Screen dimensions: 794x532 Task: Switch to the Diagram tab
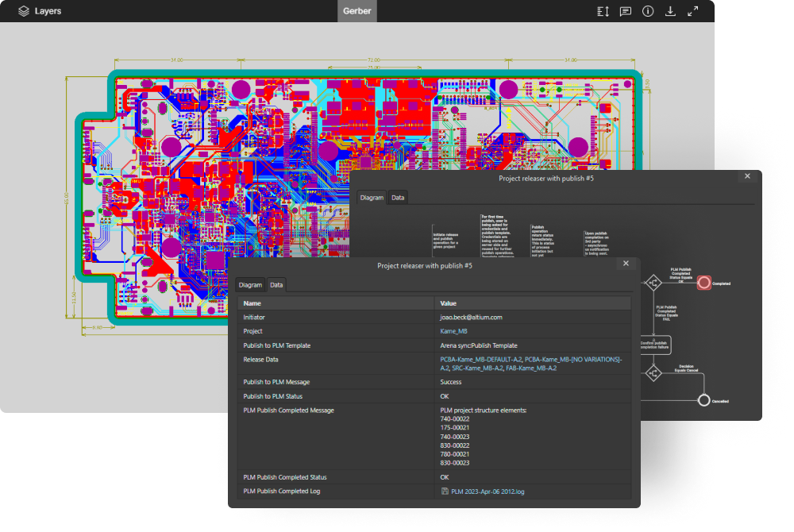pyautogui.click(x=249, y=285)
